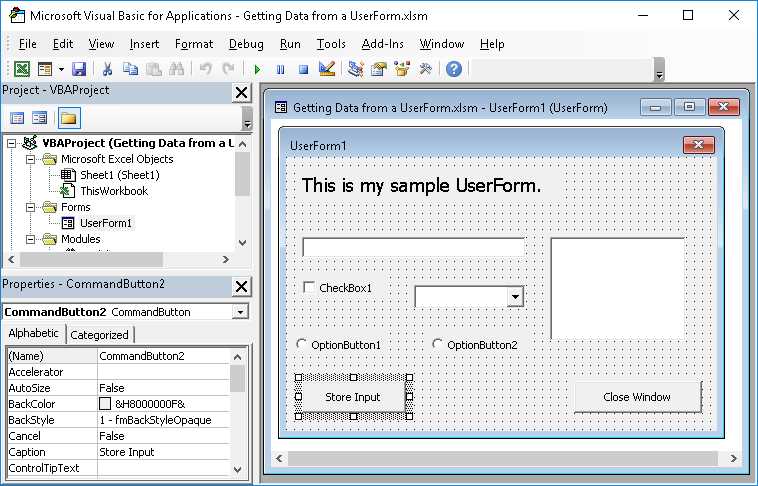Select OptionButton1 radio button
Viewport: 758px width, 486px height.
(x=301, y=344)
